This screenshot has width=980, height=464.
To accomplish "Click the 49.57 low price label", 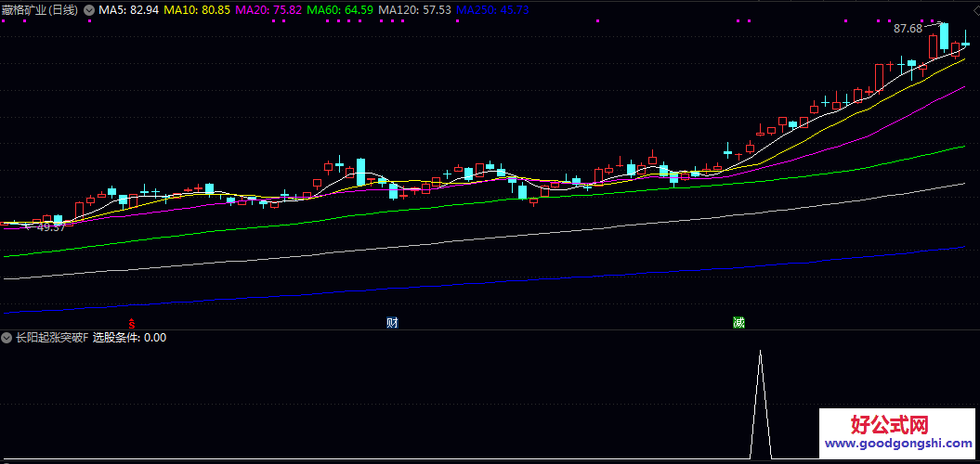I will [50, 227].
